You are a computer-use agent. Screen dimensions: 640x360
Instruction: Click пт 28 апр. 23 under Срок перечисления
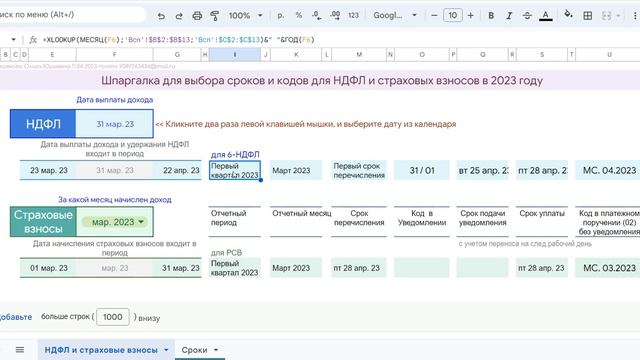coord(359,268)
